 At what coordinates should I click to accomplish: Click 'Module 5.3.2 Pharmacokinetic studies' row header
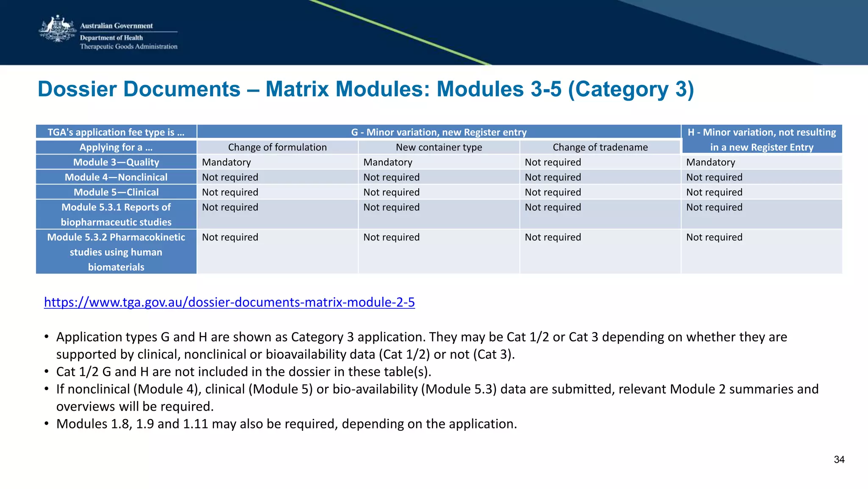pos(116,252)
